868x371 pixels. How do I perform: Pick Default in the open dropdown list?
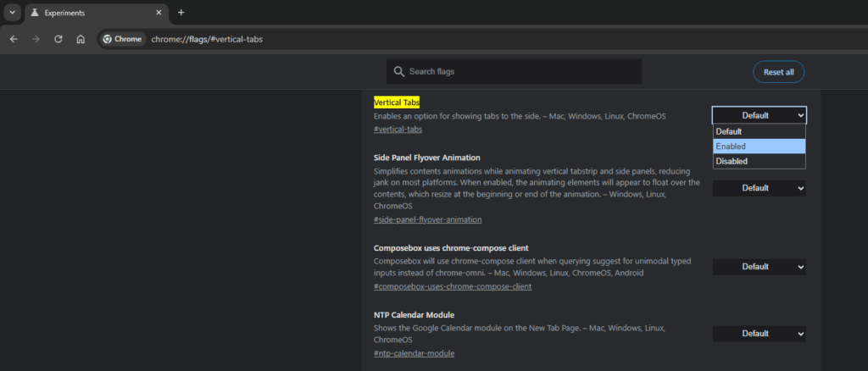point(758,131)
